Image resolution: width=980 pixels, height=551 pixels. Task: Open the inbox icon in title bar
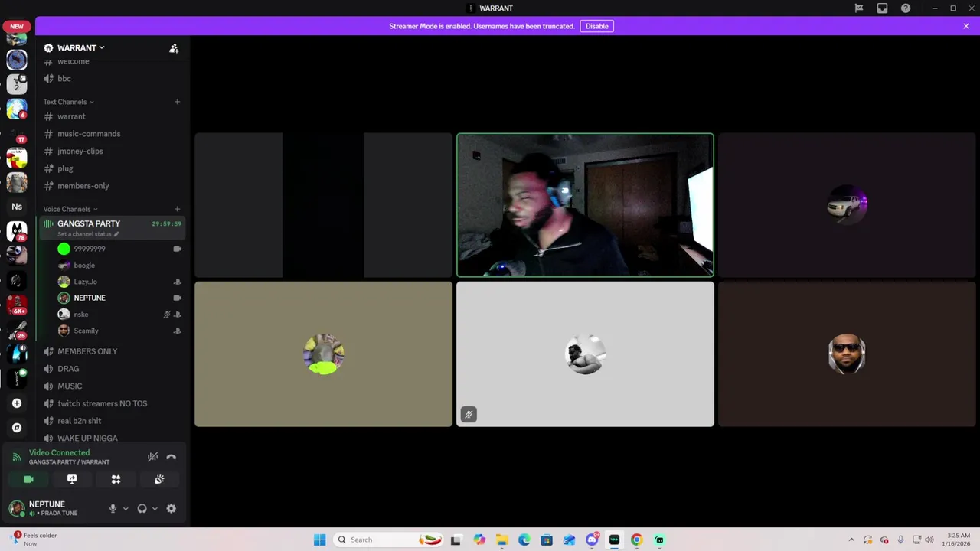tap(882, 8)
